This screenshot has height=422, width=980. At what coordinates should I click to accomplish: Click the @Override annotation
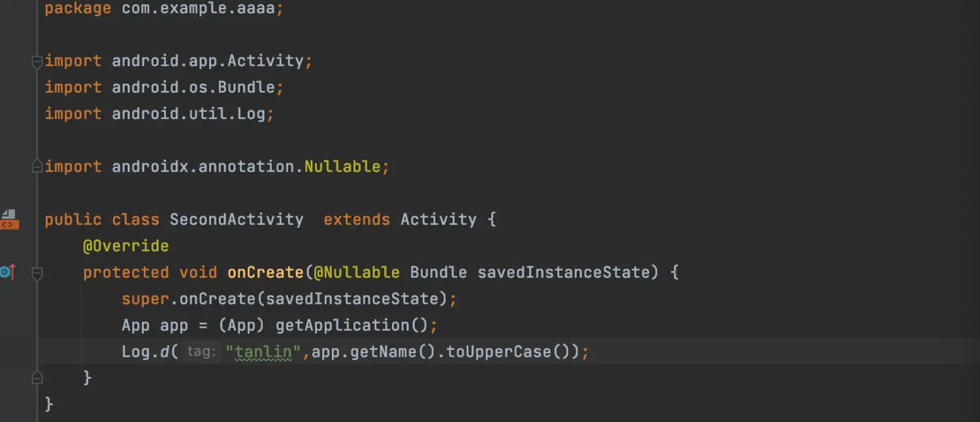[125, 246]
